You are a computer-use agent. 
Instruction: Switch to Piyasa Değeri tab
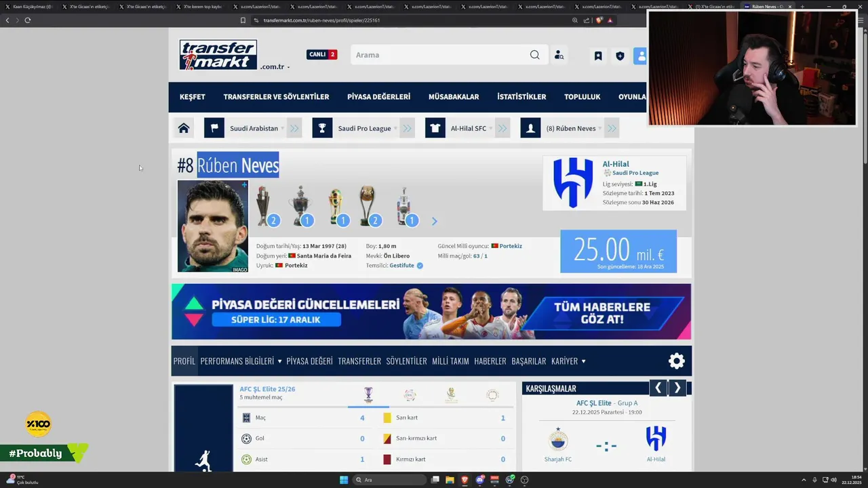(309, 361)
